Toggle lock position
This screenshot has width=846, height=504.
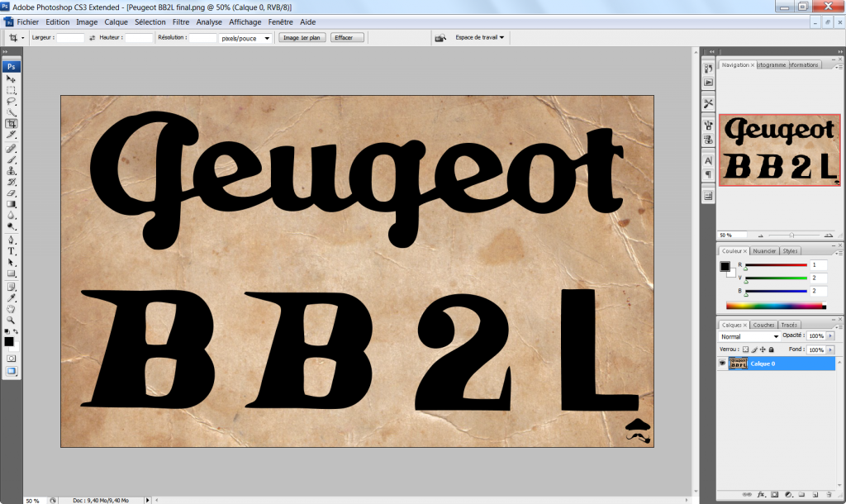(x=763, y=349)
